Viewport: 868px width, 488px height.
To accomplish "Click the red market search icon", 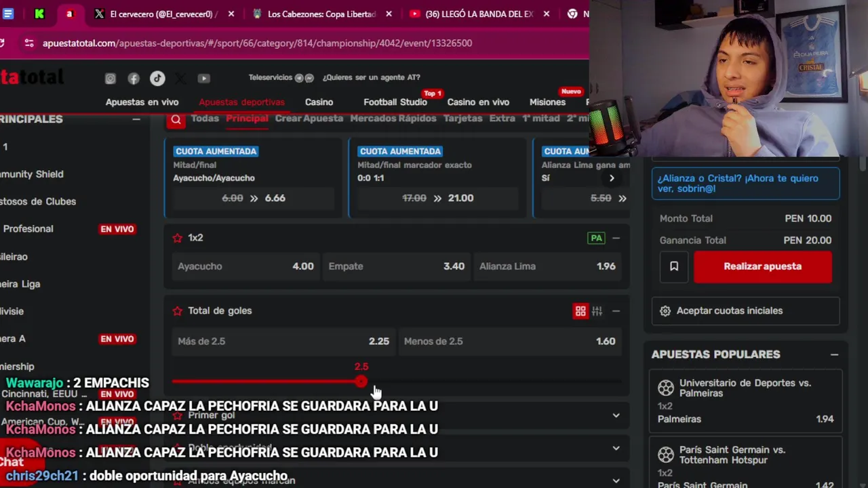I will click(176, 120).
